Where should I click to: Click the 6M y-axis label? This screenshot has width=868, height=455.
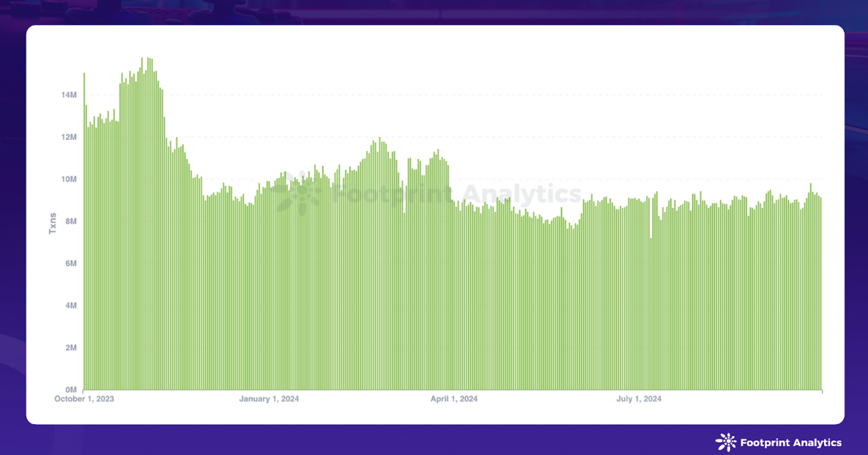[71, 264]
